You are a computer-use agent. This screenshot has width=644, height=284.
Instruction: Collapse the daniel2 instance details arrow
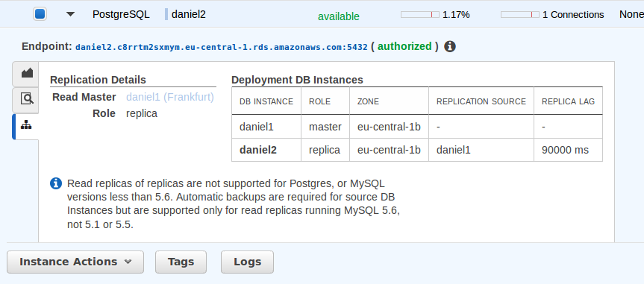pyautogui.click(x=71, y=14)
